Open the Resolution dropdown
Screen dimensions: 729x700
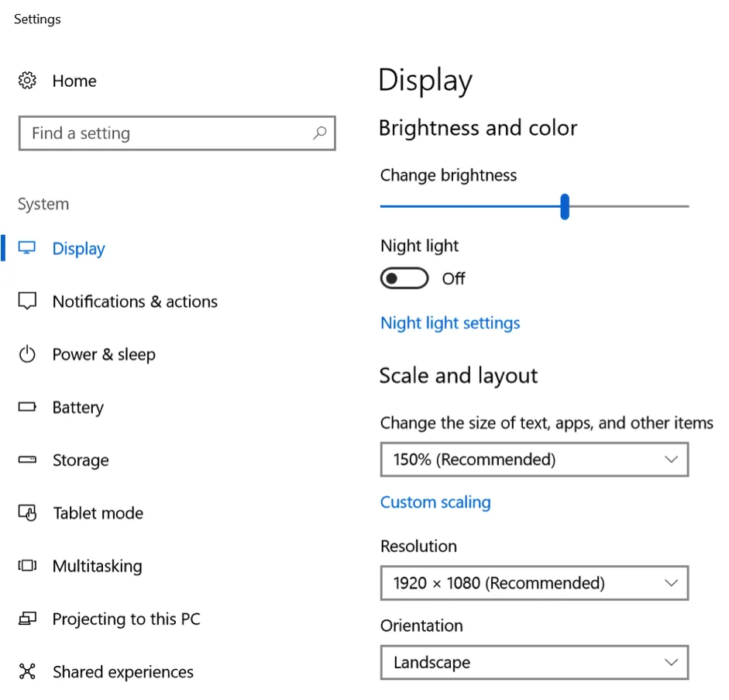pos(534,583)
